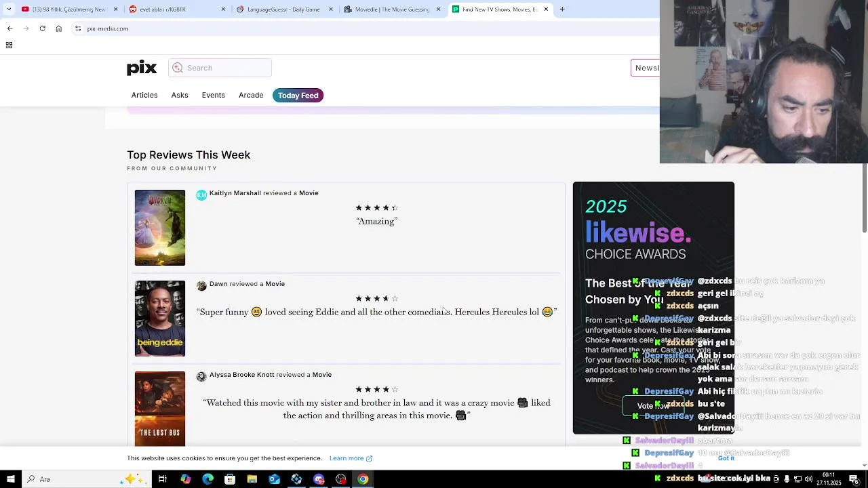Click the 'Top Reviews This Week' heading
The image size is (868, 488).
pyautogui.click(x=189, y=155)
